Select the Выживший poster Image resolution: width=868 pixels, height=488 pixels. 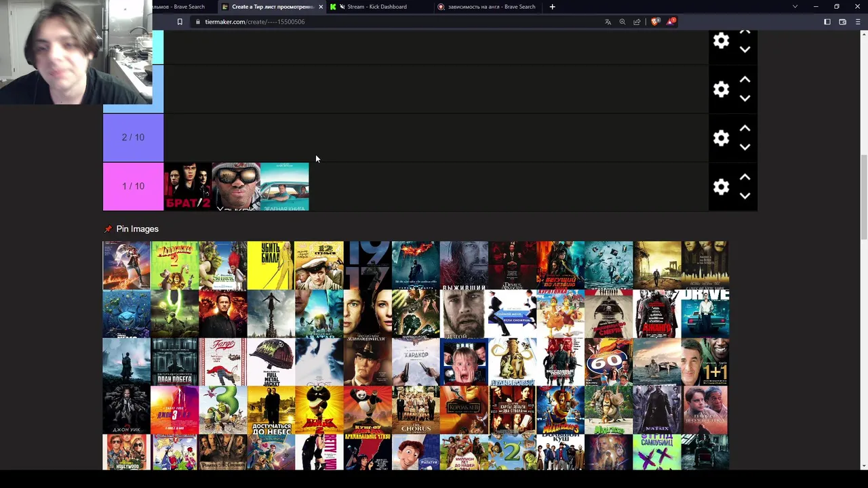tap(464, 266)
